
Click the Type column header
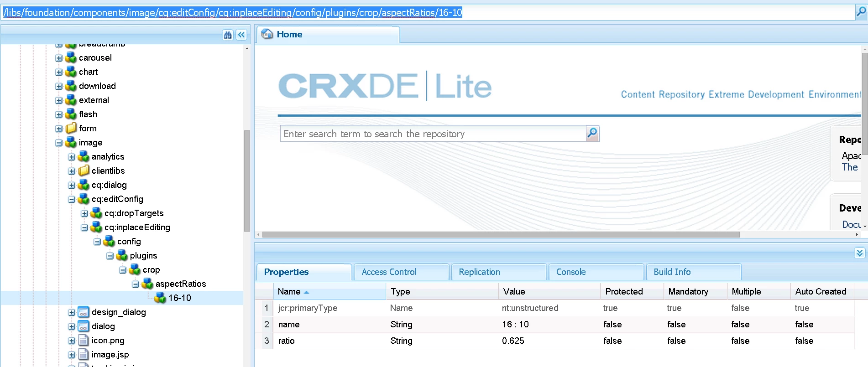(x=442, y=291)
